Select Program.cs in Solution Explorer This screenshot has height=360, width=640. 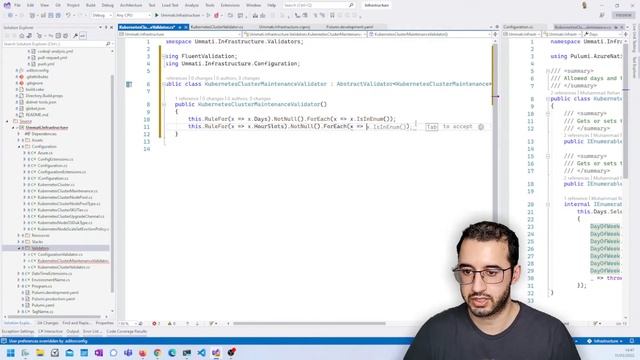[42, 286]
